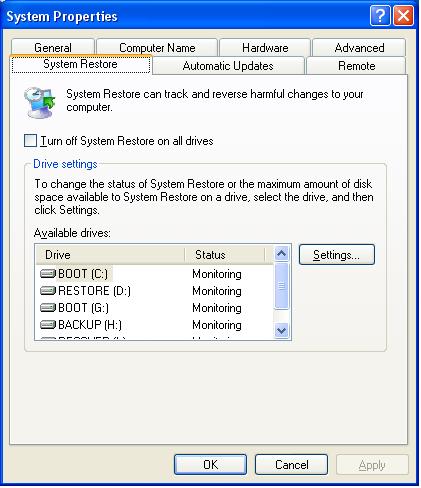Click Monitoring status for BOOT (C:)

point(217,274)
